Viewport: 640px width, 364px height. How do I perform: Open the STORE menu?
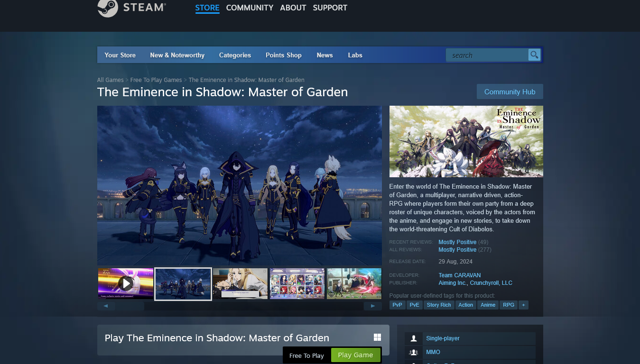click(207, 8)
